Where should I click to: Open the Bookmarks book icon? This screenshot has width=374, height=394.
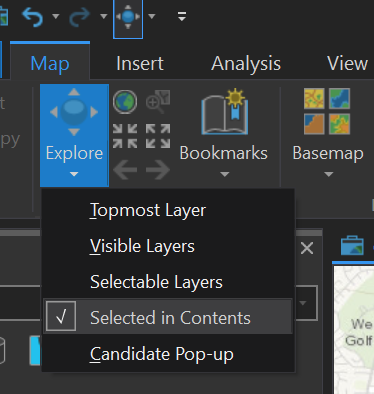click(225, 112)
